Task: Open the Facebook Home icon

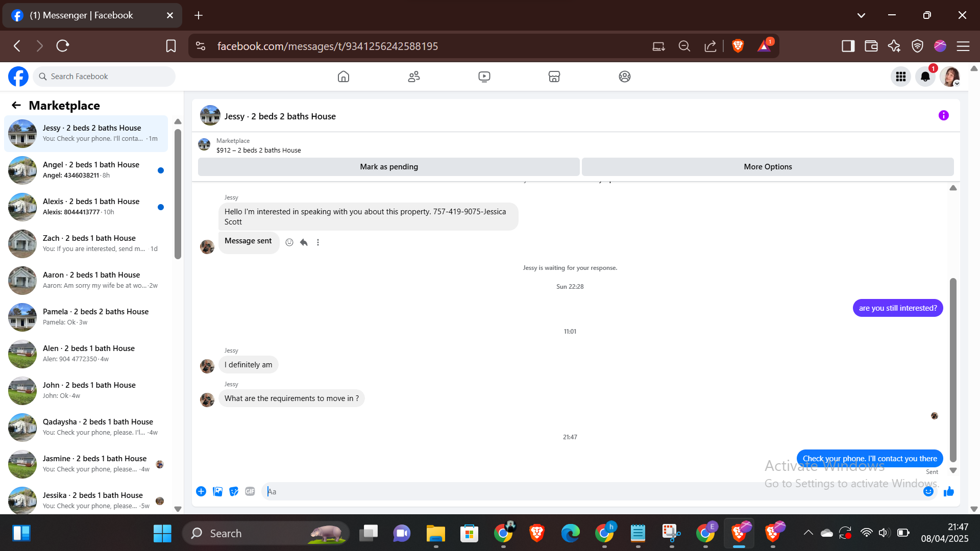Action: click(x=344, y=77)
